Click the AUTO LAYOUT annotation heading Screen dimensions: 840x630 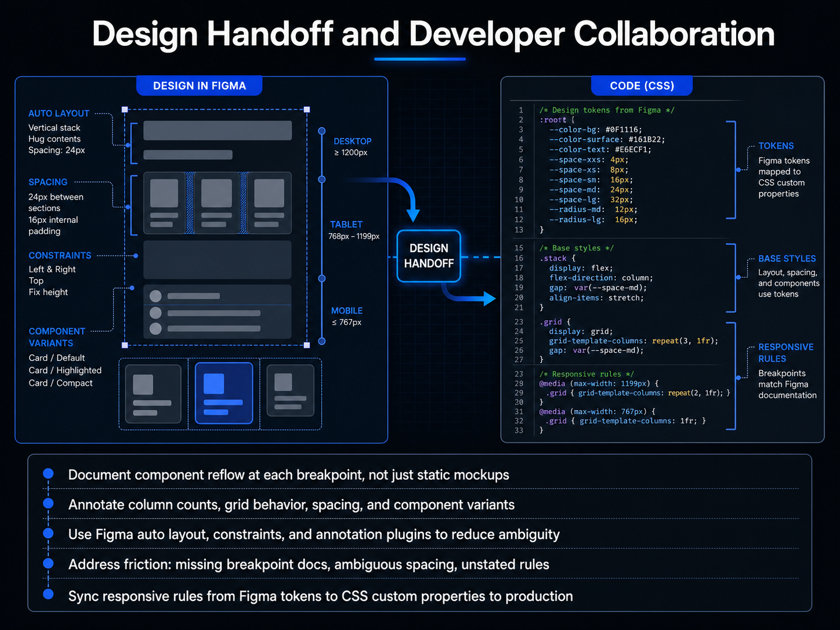pos(59,114)
